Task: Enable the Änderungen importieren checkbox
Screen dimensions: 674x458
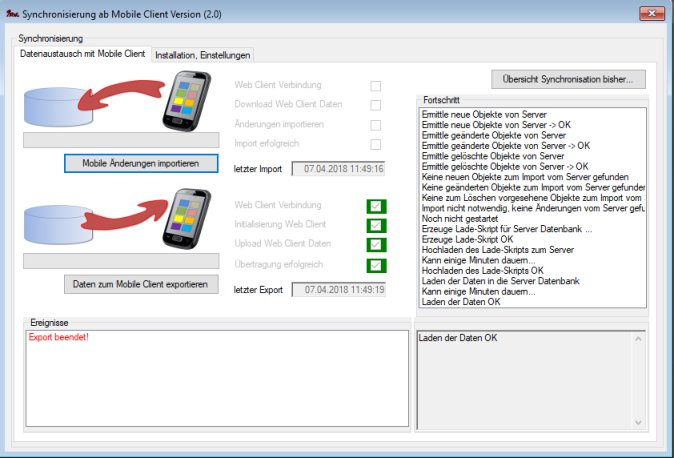Action: 376,125
